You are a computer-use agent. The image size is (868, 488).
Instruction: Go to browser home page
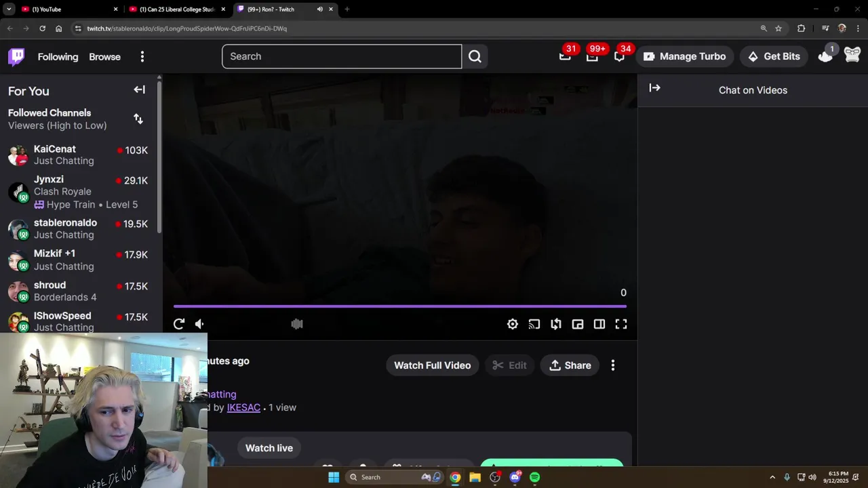click(x=58, y=28)
